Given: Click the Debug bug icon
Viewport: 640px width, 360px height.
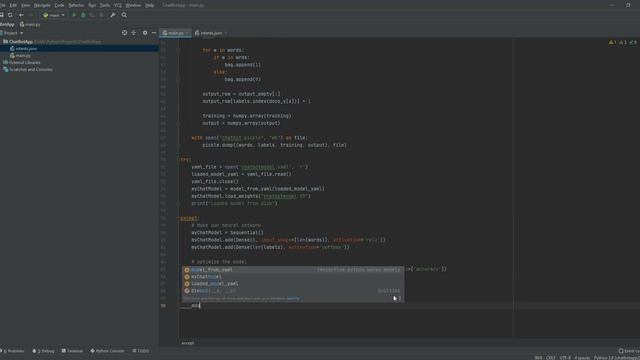Looking at the screenshot, I should pyautogui.click(x=83, y=15).
